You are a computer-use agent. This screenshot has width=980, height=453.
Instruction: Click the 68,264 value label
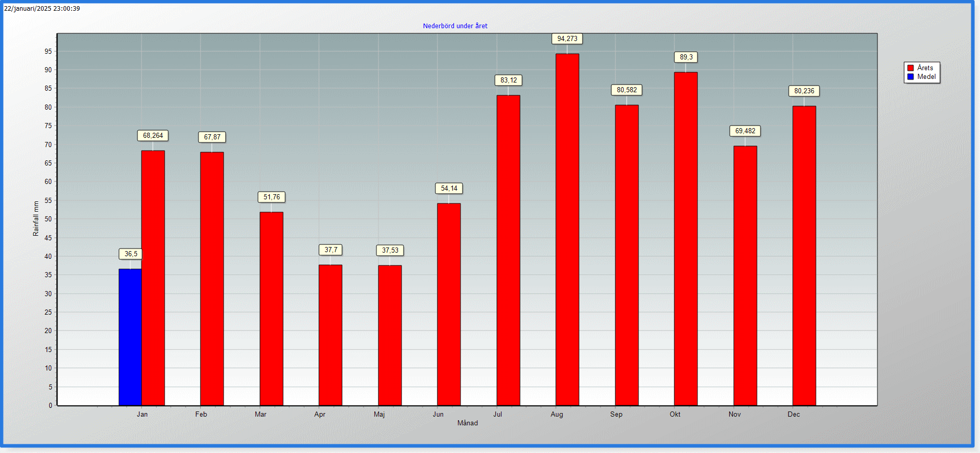153,135
